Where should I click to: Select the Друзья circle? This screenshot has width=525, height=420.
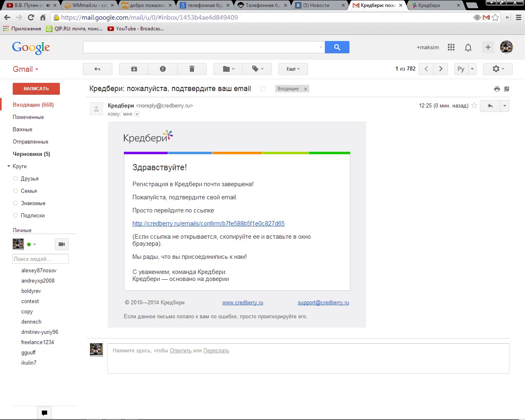tap(30, 178)
